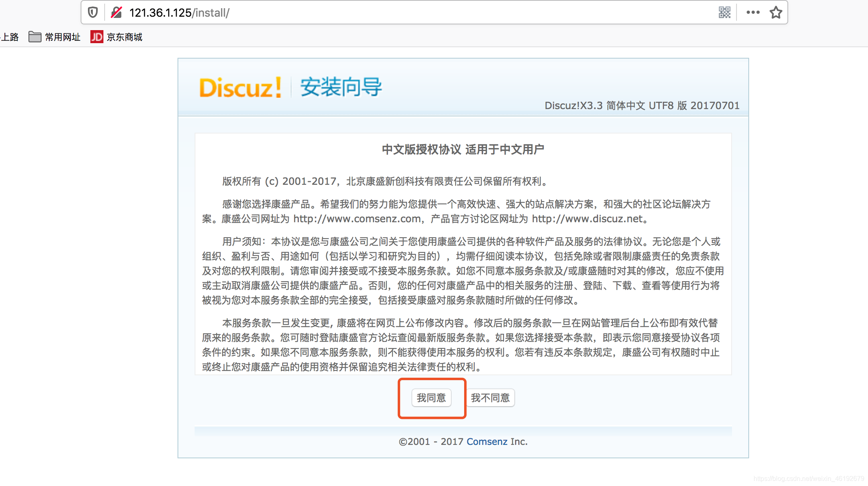
Task: Open the Comsenz footer link
Action: coord(487,442)
